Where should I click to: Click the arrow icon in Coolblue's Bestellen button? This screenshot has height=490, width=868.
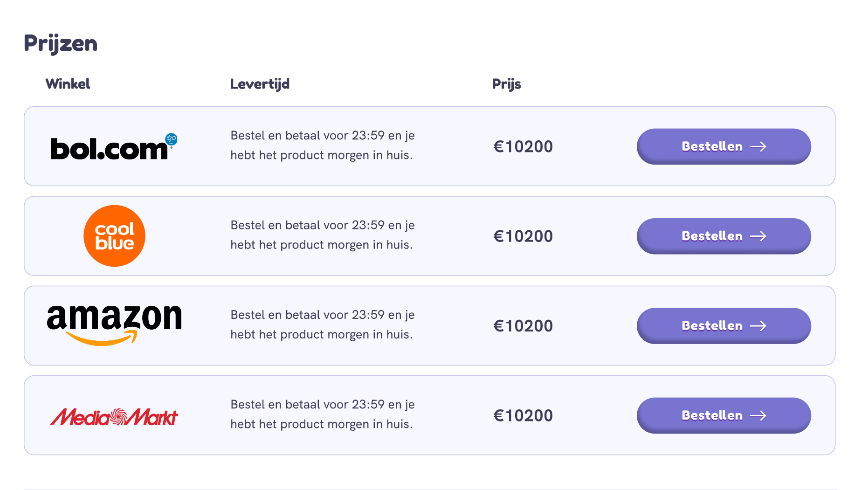click(758, 236)
